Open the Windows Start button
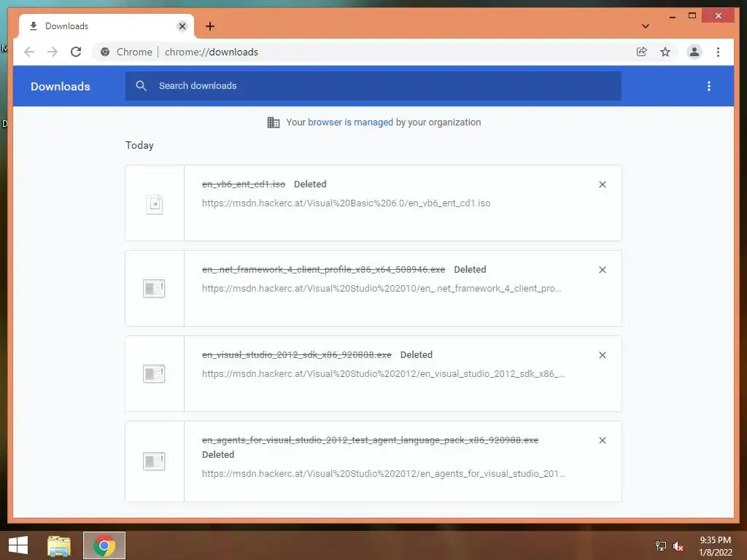This screenshot has height=560, width=747. [18, 545]
